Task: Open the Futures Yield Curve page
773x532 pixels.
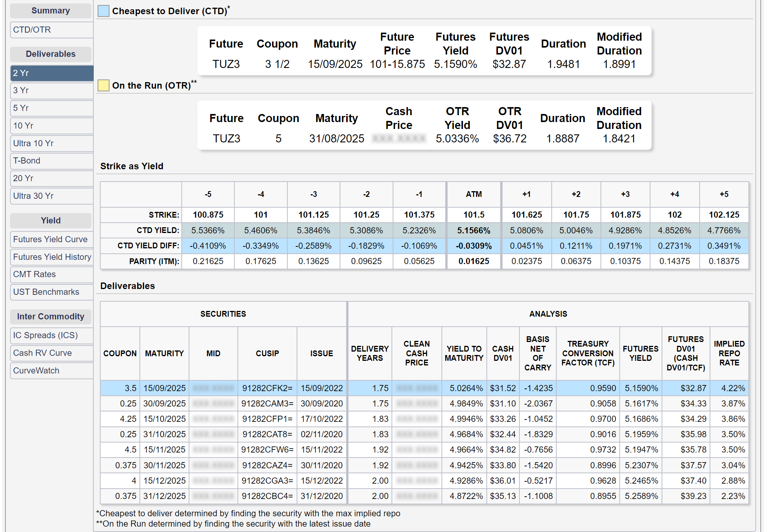Action: 51,240
